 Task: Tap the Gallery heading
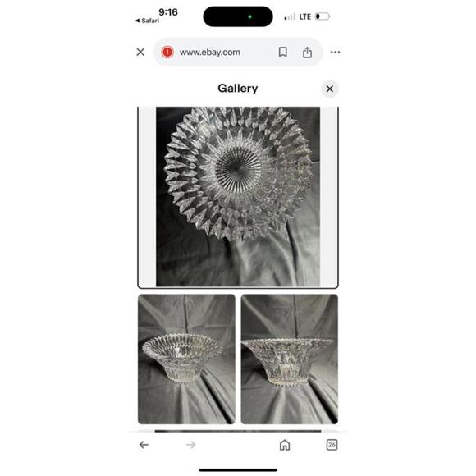238,89
